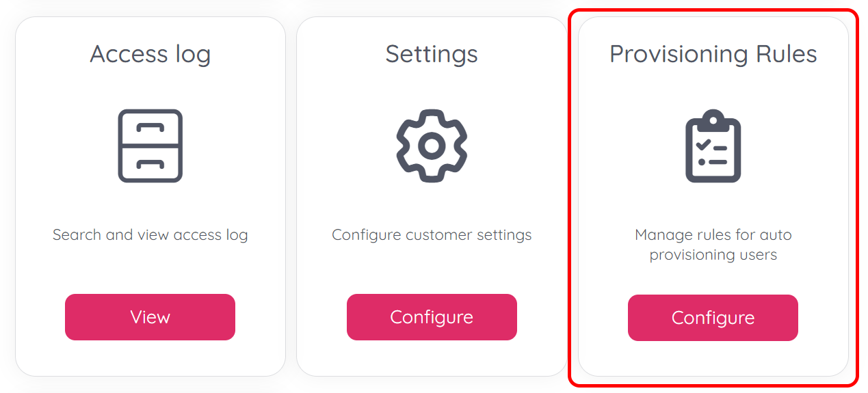The height and width of the screenshot is (393, 868).
Task: Click the 'Search and view access log' description
Action: (x=150, y=235)
